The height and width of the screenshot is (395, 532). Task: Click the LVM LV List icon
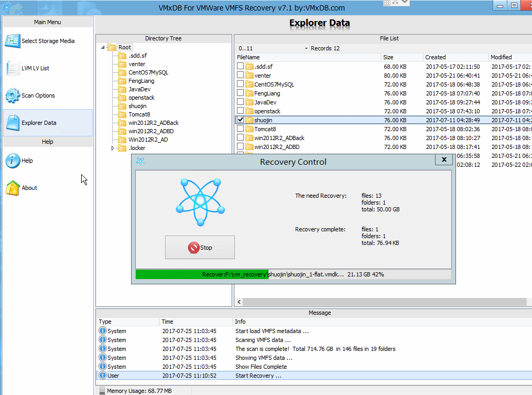coord(13,68)
